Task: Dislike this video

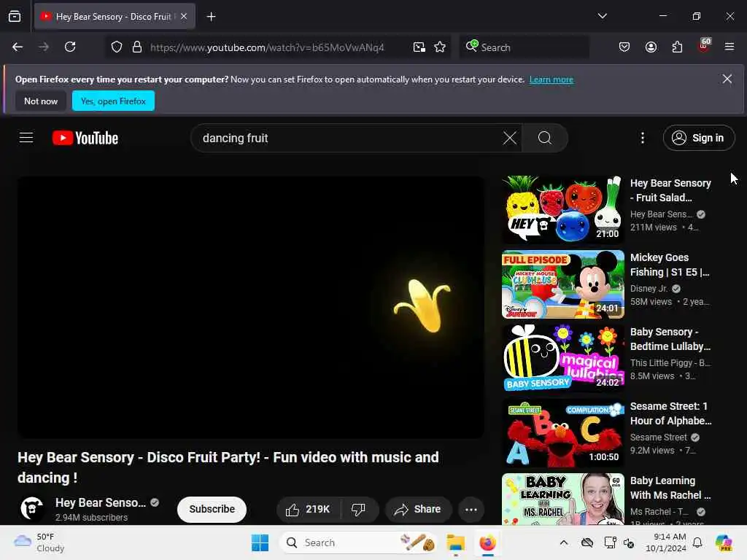Action: [x=359, y=510]
